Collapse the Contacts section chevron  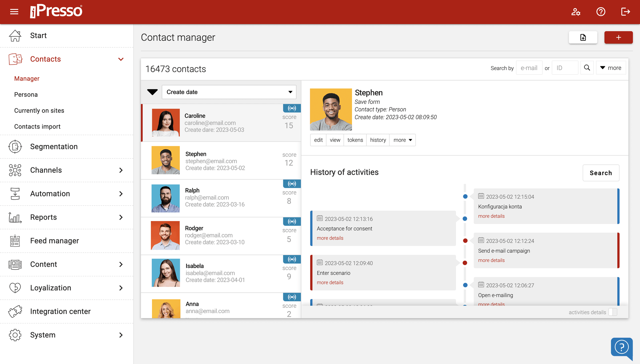coord(121,59)
